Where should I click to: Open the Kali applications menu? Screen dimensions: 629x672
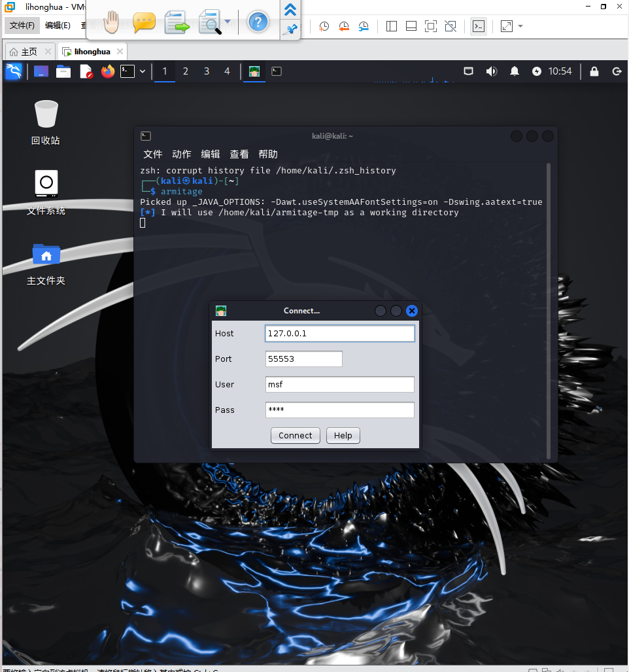(x=13, y=71)
